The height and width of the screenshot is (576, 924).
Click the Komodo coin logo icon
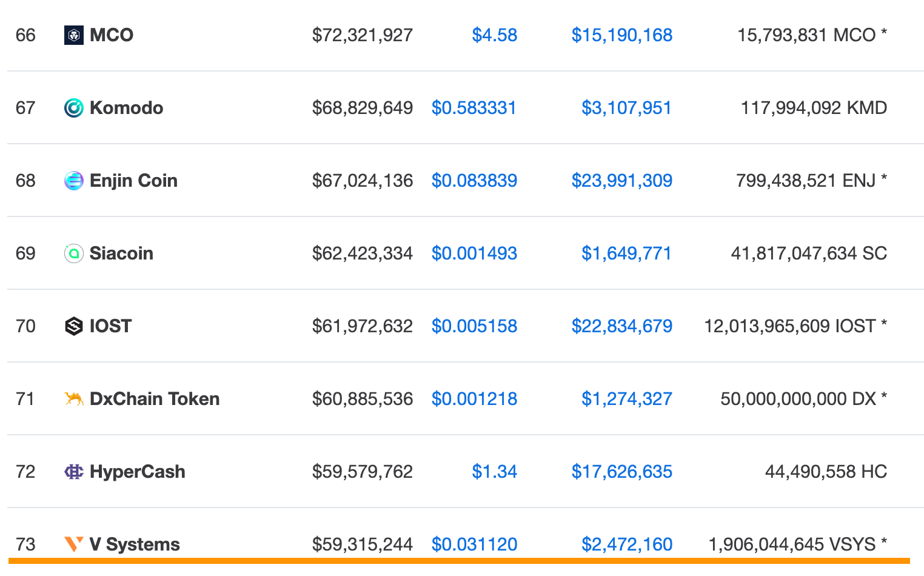pos(74,108)
